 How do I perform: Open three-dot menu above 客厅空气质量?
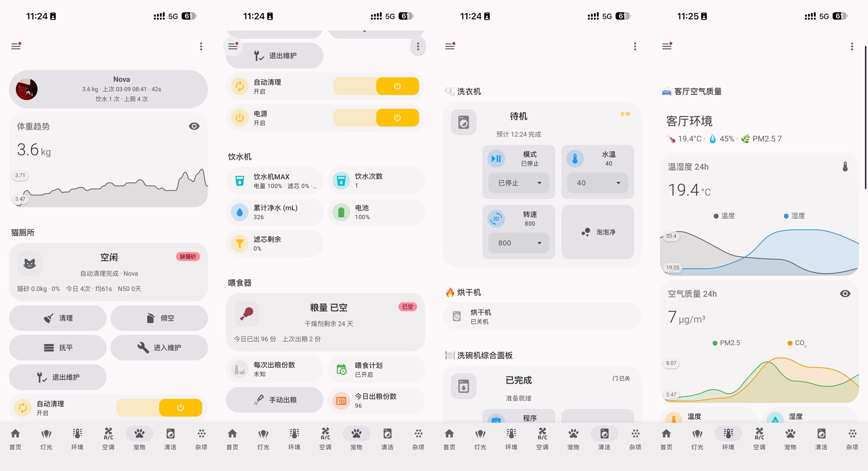point(852,46)
